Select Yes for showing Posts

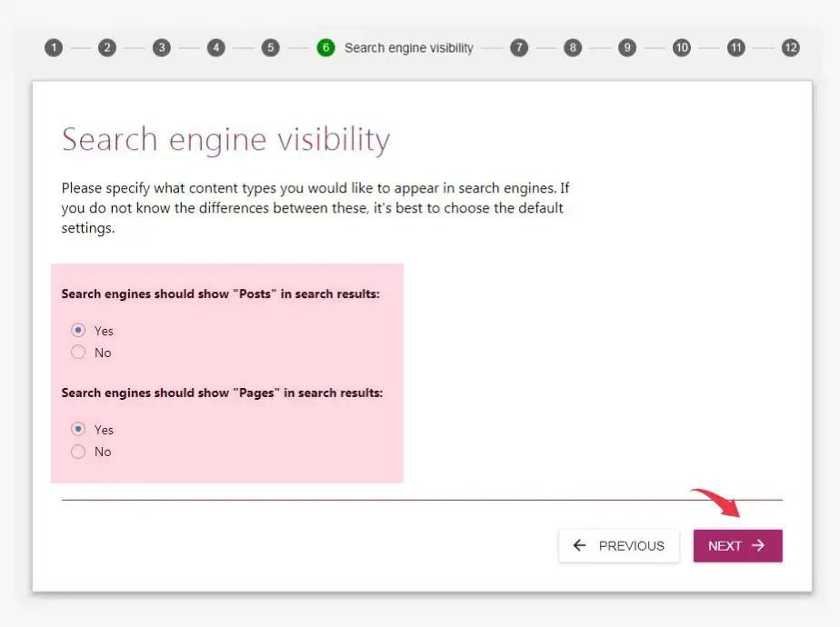[x=78, y=330]
